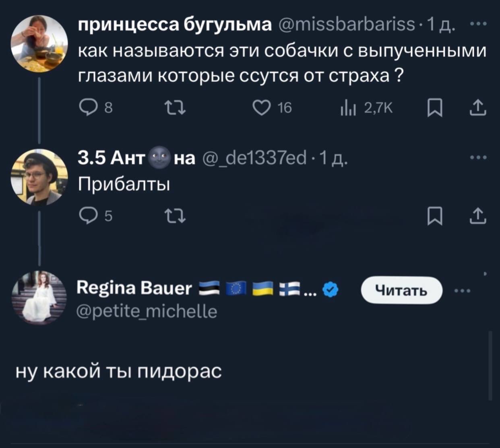Open more options for Прибалты reply

[478, 157]
